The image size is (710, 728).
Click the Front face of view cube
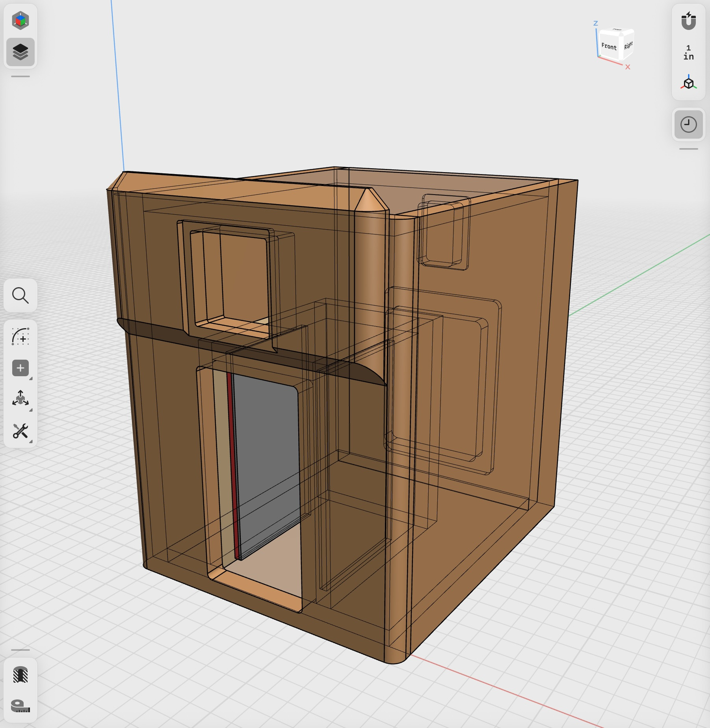point(609,46)
